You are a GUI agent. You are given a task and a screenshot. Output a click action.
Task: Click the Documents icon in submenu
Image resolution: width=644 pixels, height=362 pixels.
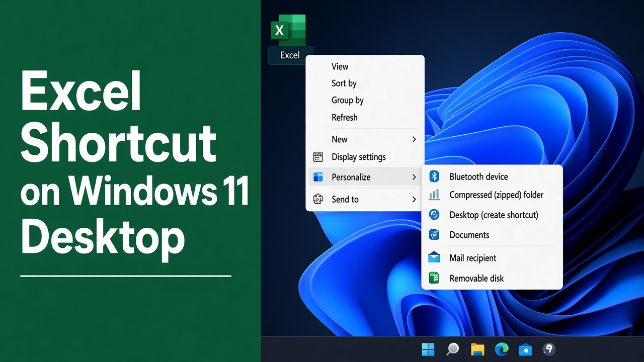pos(434,235)
